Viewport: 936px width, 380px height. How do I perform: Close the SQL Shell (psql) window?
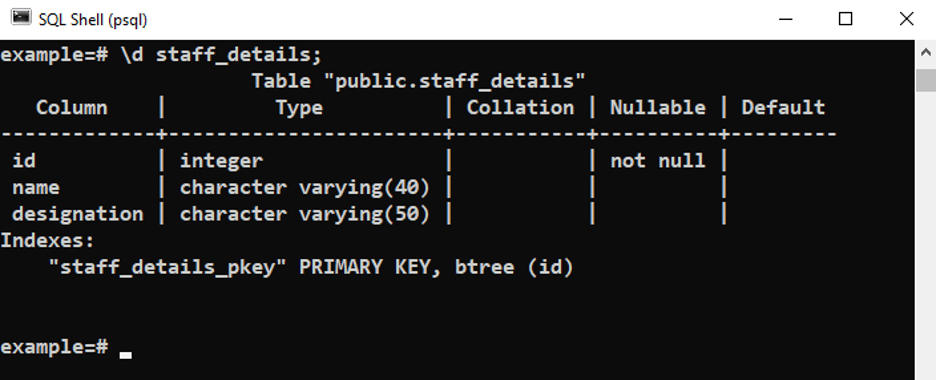pos(906,19)
